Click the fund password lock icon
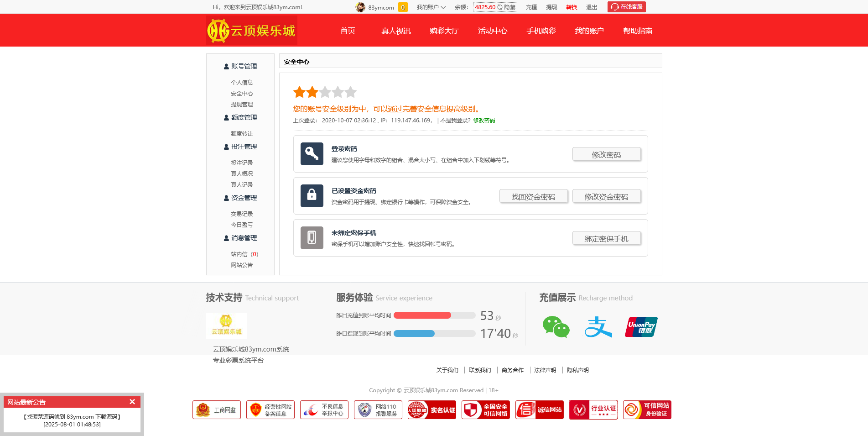This screenshot has width=868, height=436. coord(312,196)
